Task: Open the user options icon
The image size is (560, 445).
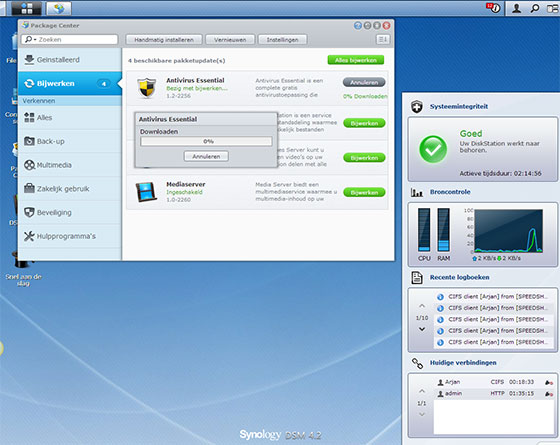Action: [x=516, y=8]
